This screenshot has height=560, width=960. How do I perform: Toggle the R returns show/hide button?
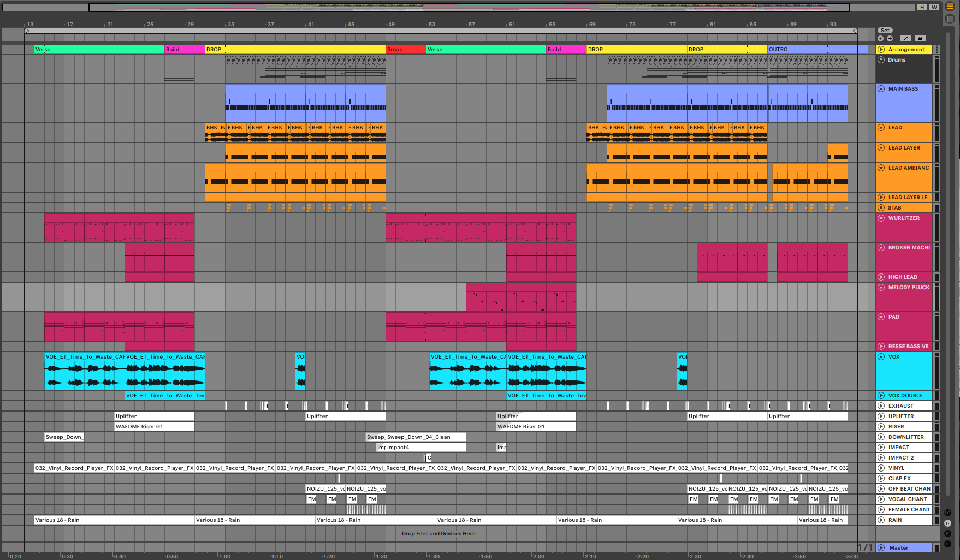click(x=947, y=523)
